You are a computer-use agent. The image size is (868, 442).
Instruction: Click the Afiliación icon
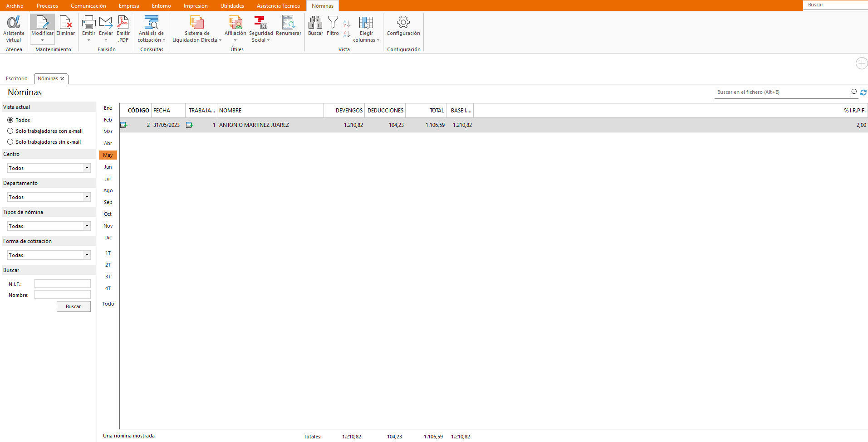pos(235,22)
